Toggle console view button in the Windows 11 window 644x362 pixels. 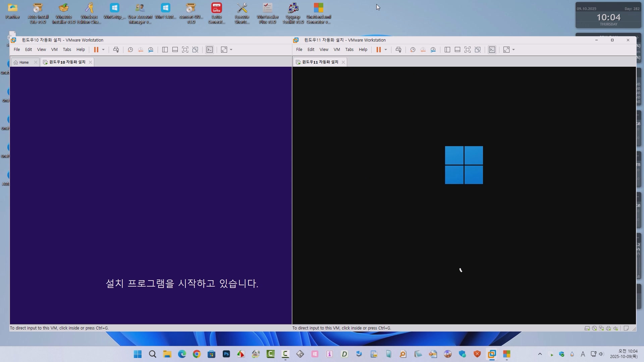pos(492,50)
